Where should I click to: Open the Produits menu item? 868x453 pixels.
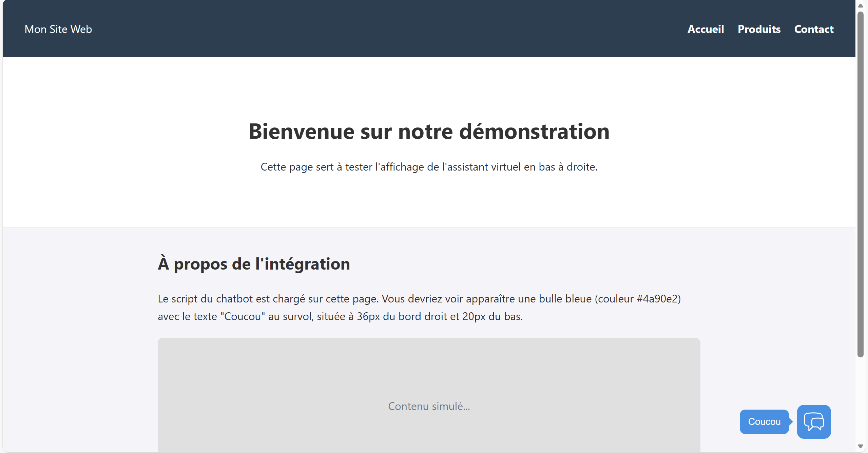pos(759,29)
